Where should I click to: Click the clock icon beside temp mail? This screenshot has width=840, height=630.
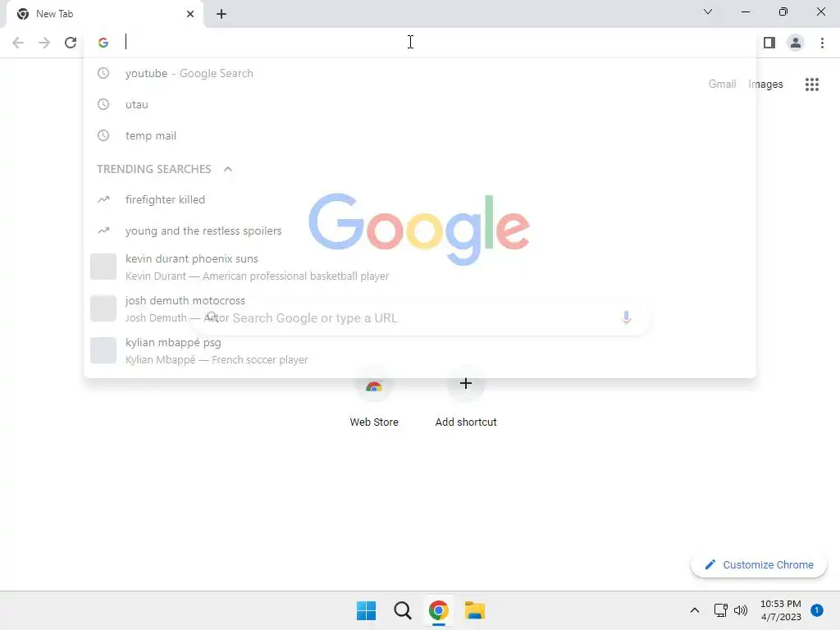[x=103, y=135]
